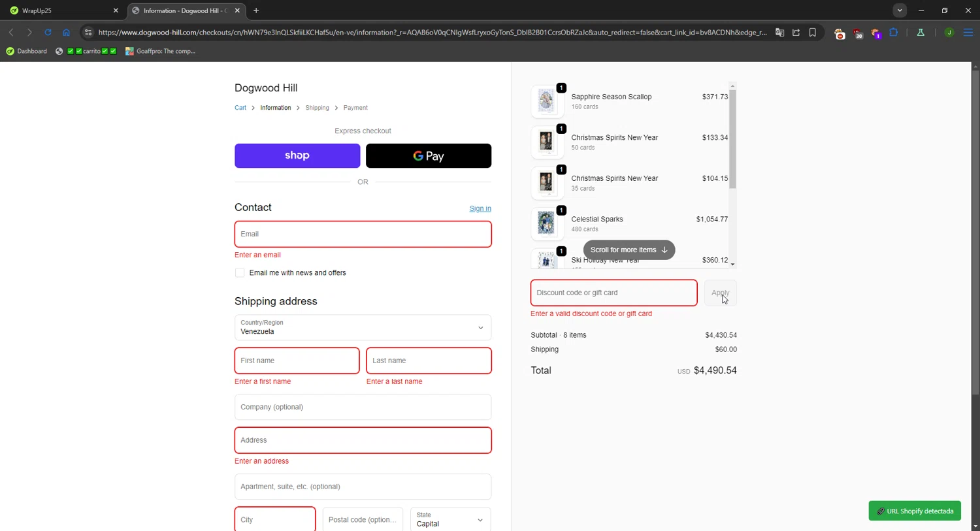This screenshot has width=980, height=531.
Task: Click the Dogwood Hill store title
Action: point(266,88)
